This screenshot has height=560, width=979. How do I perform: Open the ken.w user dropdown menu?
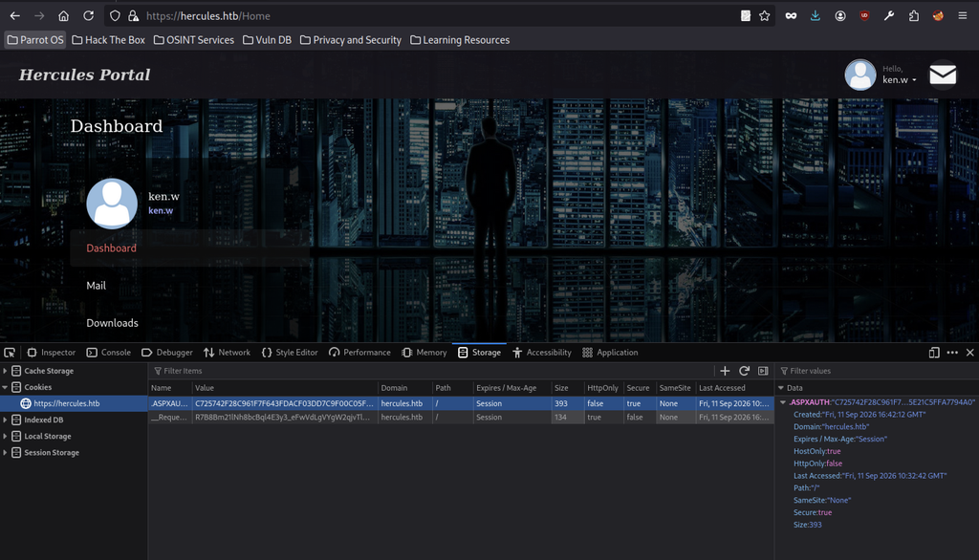point(899,80)
